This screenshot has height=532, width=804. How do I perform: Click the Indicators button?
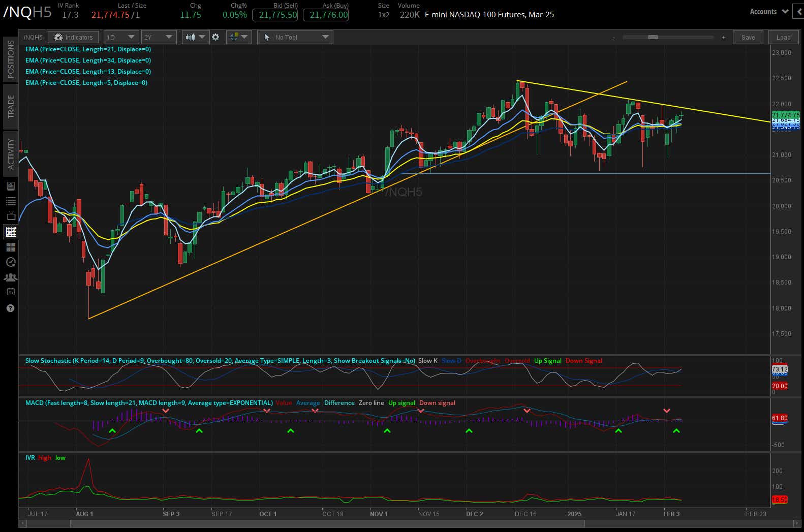coord(74,37)
